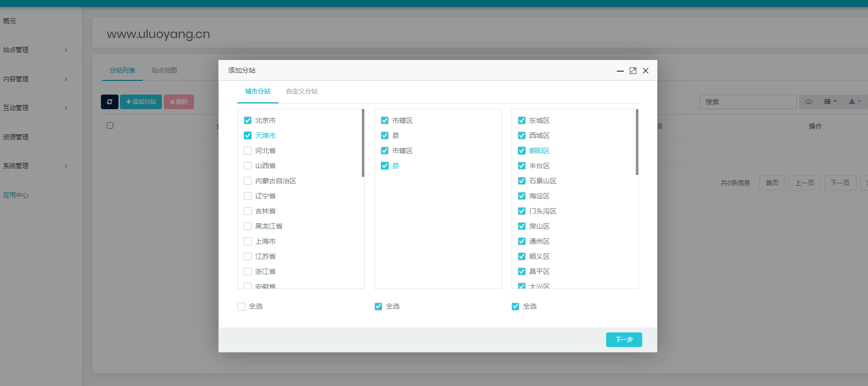Open the columns list icon dropdown
868x386 pixels.
point(830,102)
